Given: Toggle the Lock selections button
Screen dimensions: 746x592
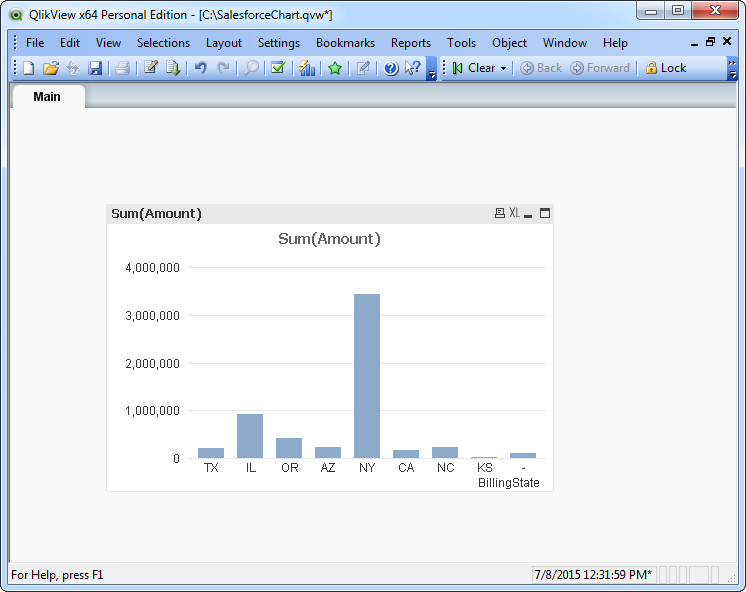Looking at the screenshot, I should pos(665,68).
